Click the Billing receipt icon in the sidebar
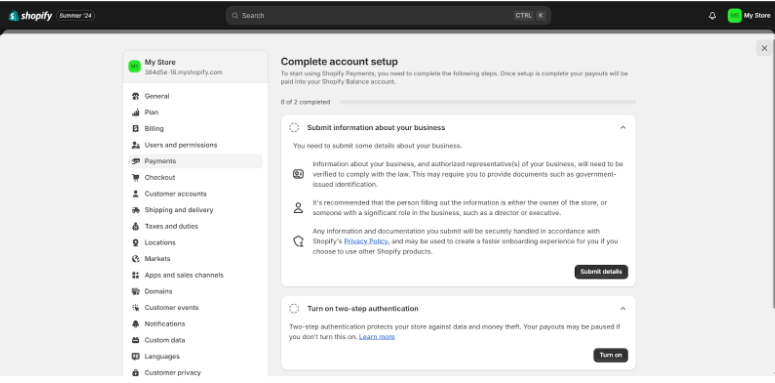Image resolution: width=775 pixels, height=383 pixels. (x=135, y=128)
